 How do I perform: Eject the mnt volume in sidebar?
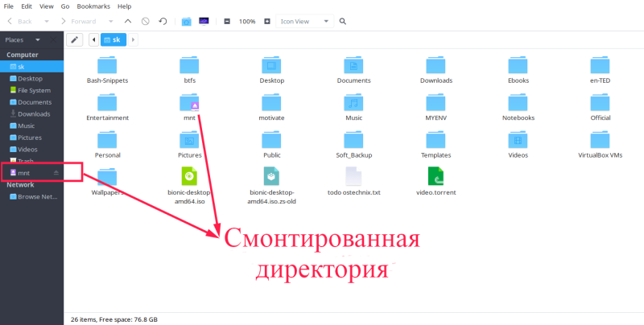[56, 173]
